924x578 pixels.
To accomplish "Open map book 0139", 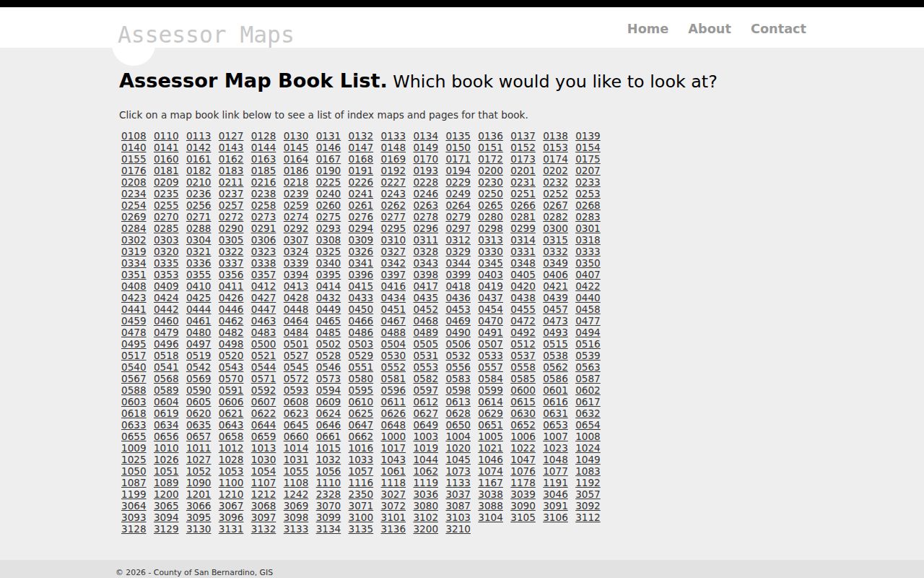I will [588, 136].
